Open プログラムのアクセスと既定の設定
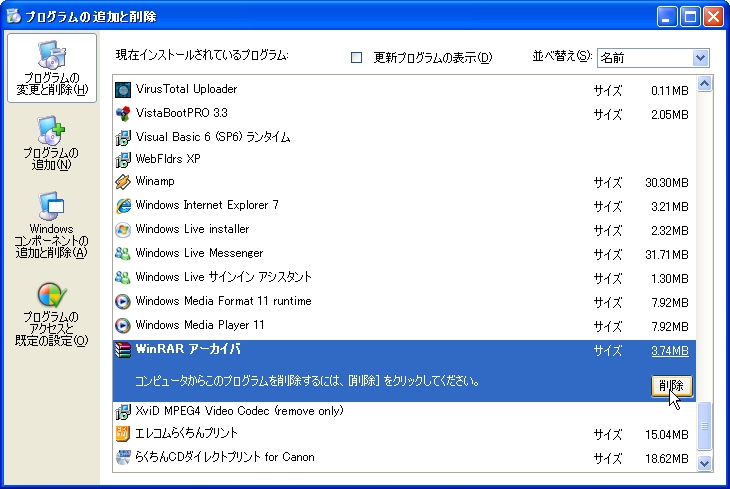730x489 pixels. coord(52,314)
